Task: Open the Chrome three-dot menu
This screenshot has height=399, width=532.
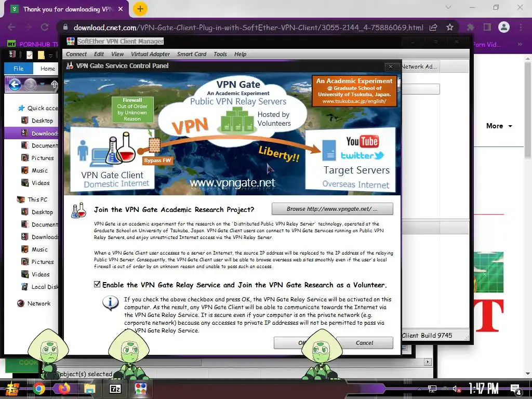Action: pyautogui.click(x=521, y=27)
